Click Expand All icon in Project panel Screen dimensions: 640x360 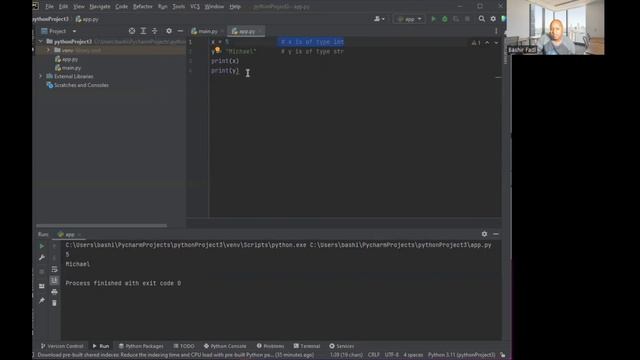click(143, 31)
